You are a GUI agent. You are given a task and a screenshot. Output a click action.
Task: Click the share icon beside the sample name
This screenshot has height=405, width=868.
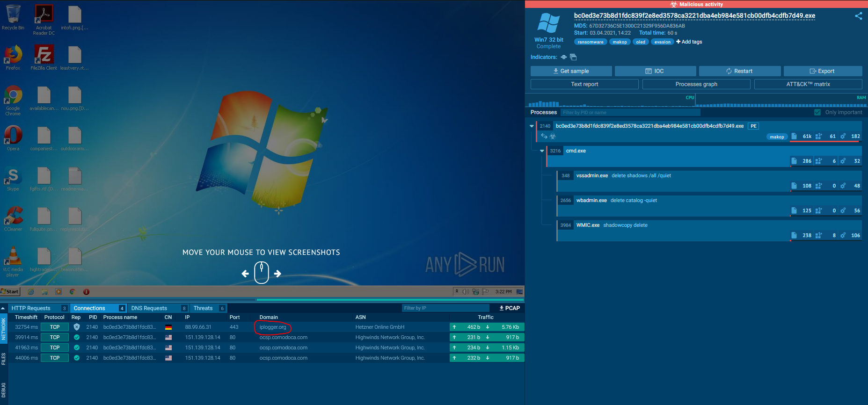[x=859, y=16]
